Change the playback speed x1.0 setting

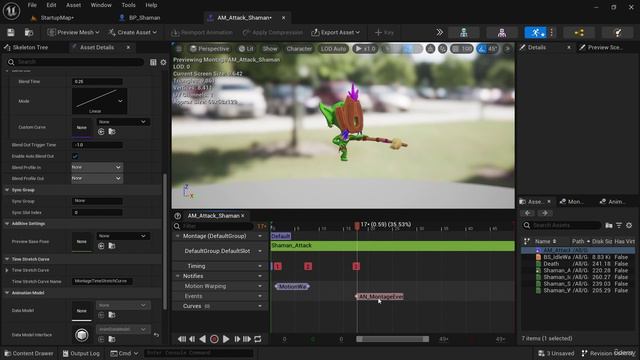coord(365,49)
